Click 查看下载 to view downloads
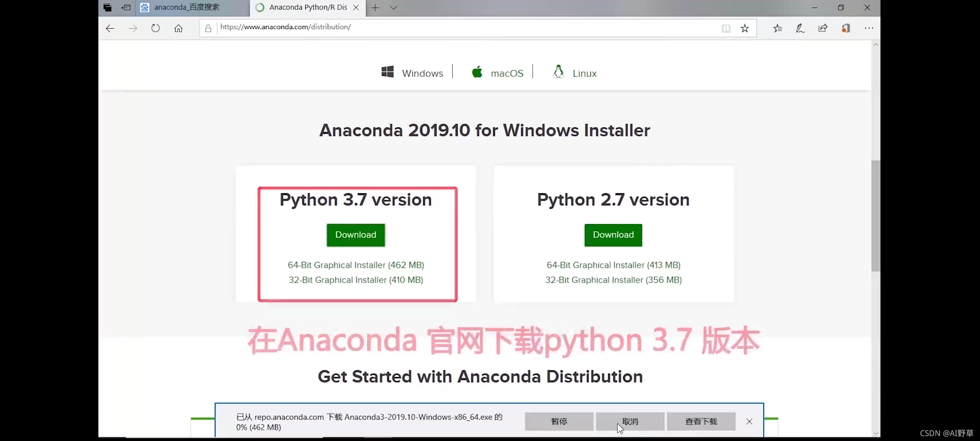 [701, 421]
